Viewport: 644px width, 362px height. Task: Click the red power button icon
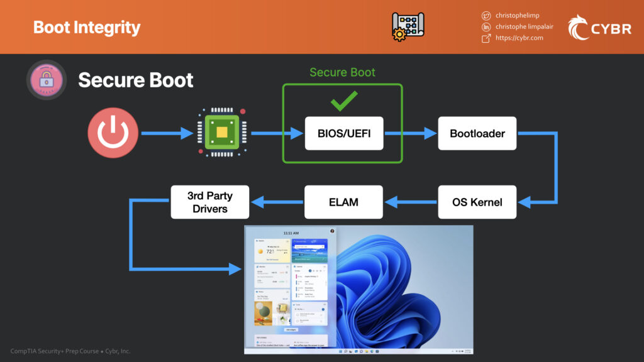[x=113, y=133]
